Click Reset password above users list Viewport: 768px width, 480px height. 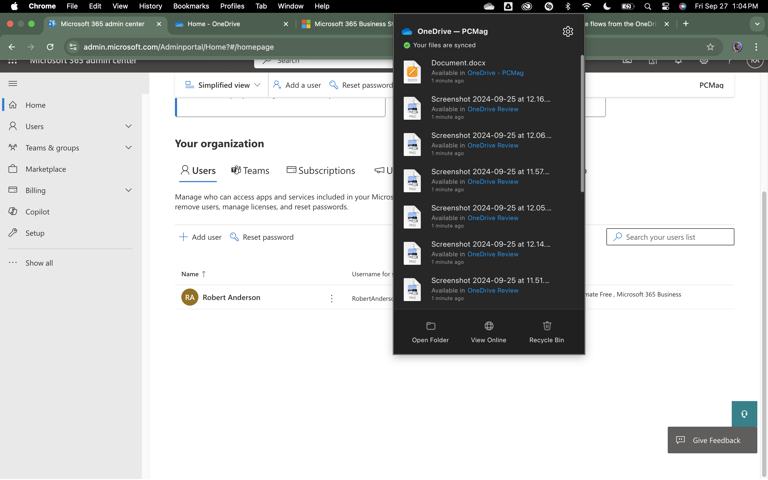[x=262, y=237]
